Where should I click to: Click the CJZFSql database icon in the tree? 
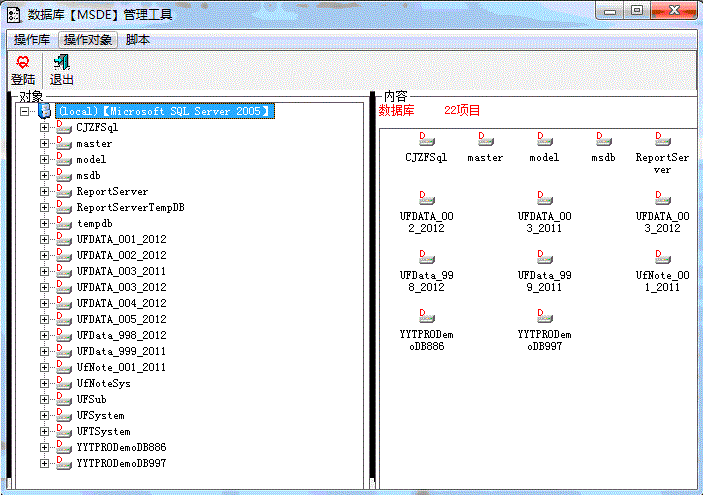(x=64, y=127)
